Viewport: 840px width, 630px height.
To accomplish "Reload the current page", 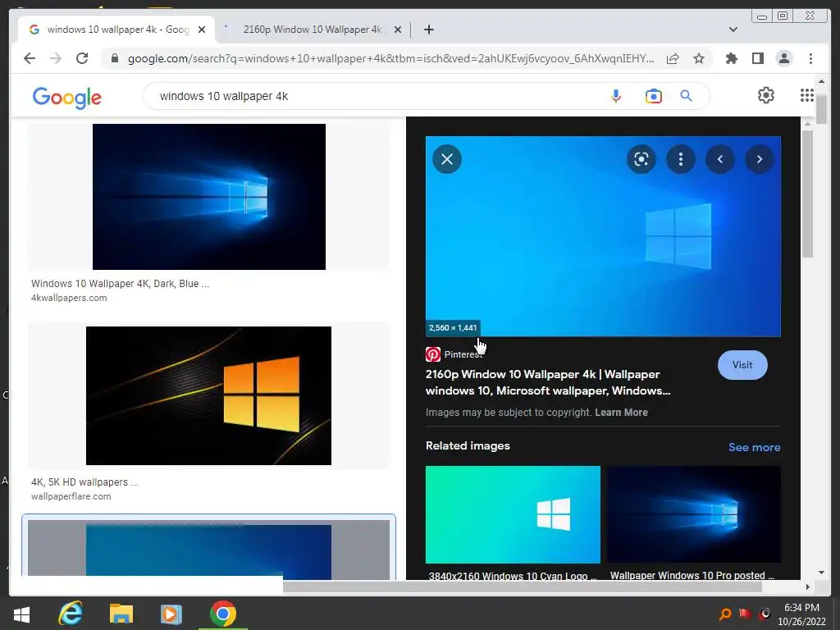I will click(x=82, y=58).
